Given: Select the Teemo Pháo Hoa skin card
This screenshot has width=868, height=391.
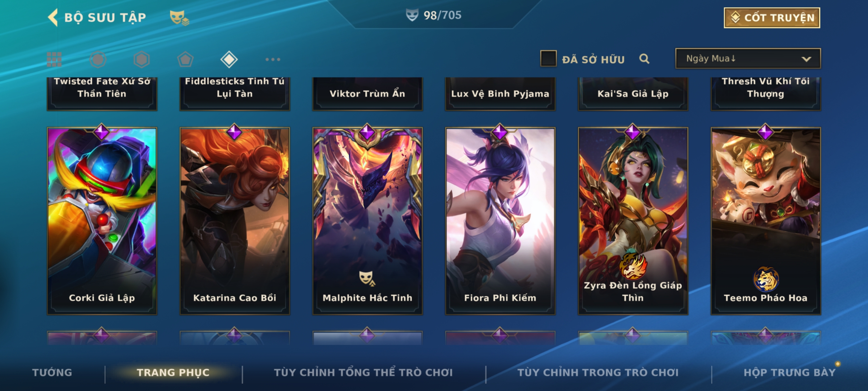Looking at the screenshot, I should 766,221.
